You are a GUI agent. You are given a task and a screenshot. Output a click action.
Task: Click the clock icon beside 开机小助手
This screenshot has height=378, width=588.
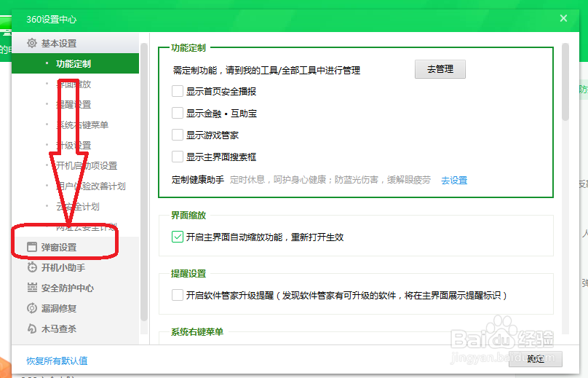pyautogui.click(x=32, y=267)
